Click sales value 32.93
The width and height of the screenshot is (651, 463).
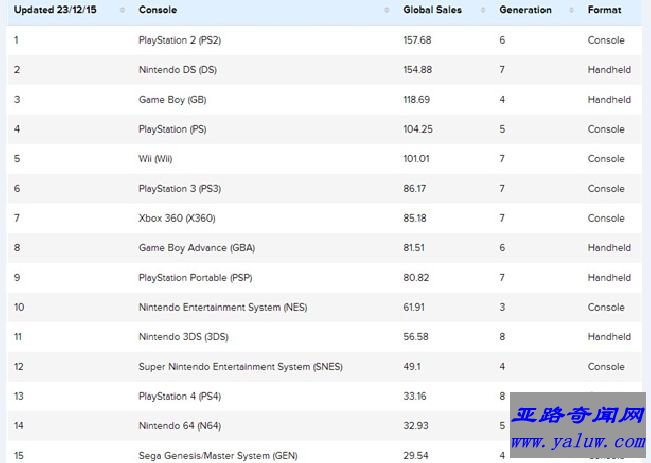(x=416, y=426)
